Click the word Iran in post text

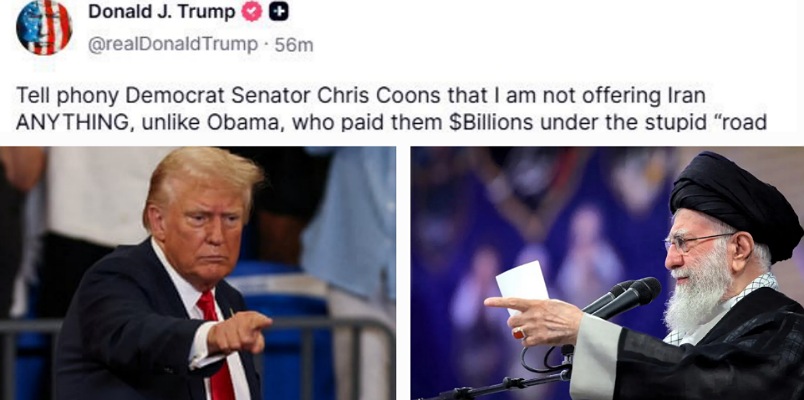click(688, 96)
